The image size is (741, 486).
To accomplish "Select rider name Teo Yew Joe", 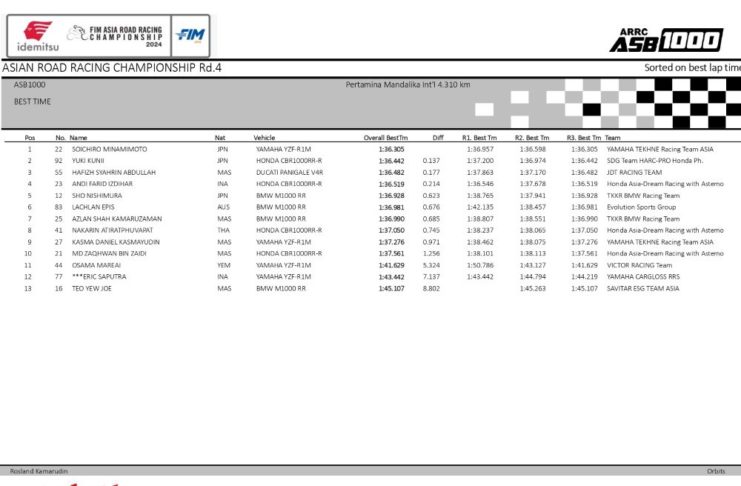I will [x=95, y=288].
